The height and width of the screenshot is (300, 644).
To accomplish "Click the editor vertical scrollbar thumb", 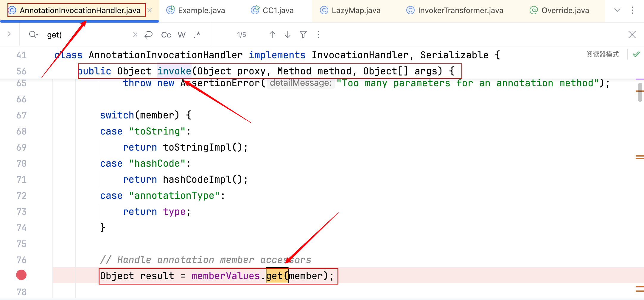I will click(x=640, y=93).
